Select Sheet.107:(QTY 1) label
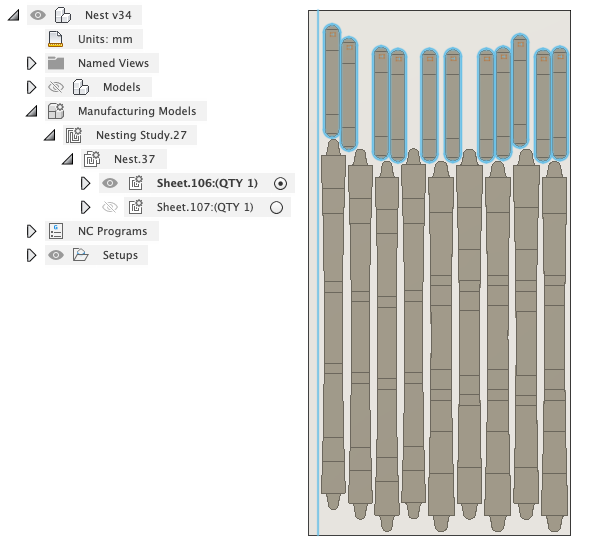This screenshot has height=543, width=591. 205,207
